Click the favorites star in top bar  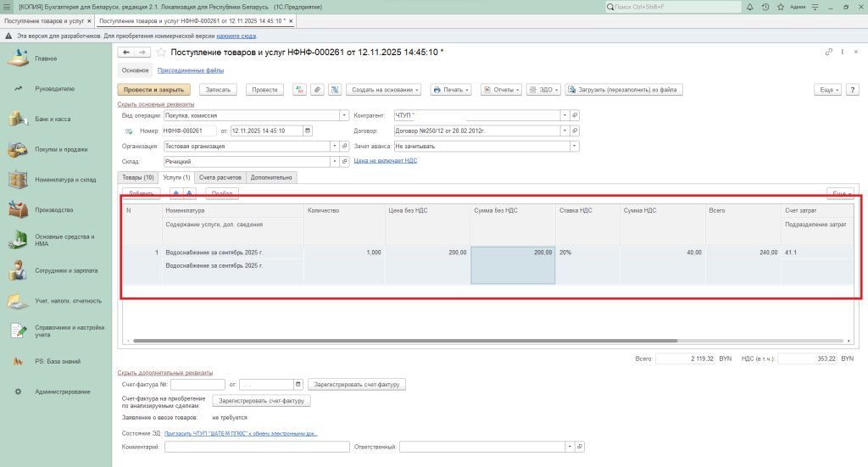pos(779,7)
